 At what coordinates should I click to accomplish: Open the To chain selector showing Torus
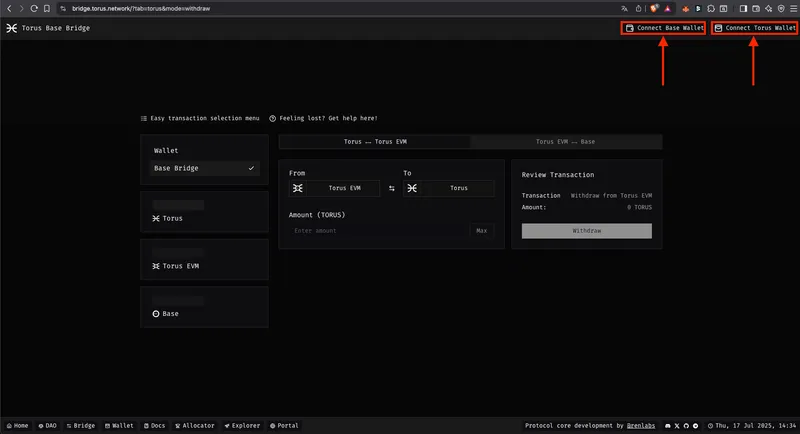449,188
